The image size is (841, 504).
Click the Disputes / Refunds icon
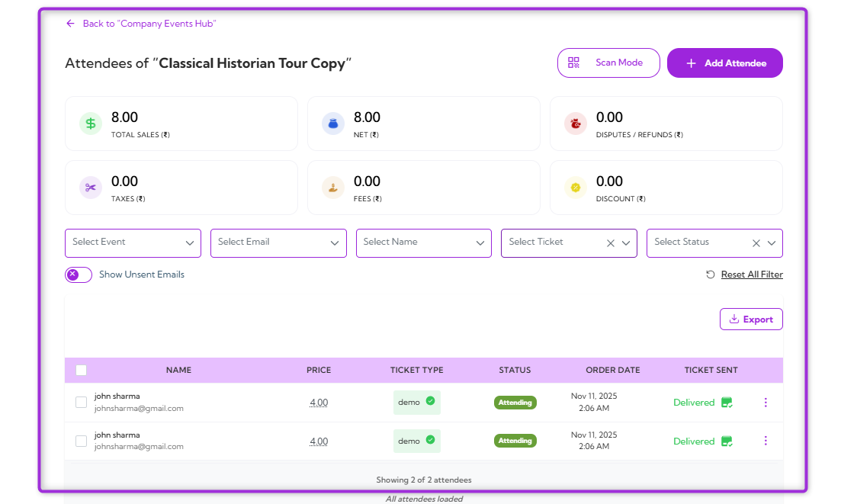[575, 124]
